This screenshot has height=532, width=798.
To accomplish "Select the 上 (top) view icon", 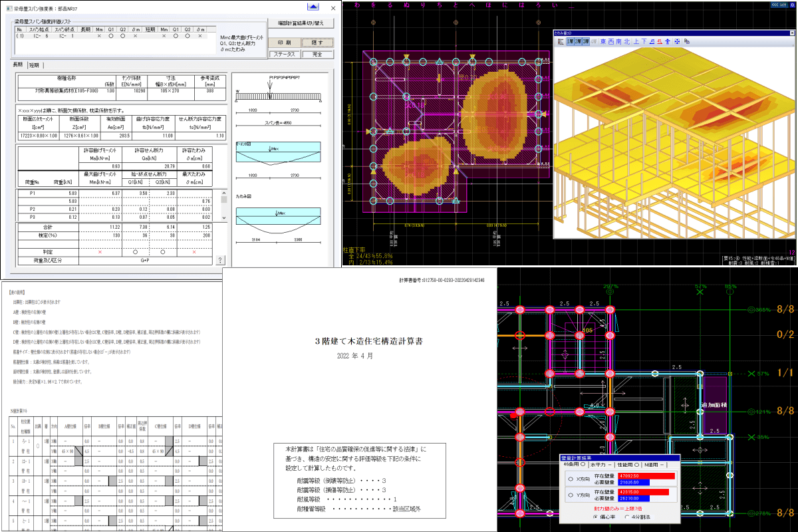I will coord(636,41).
